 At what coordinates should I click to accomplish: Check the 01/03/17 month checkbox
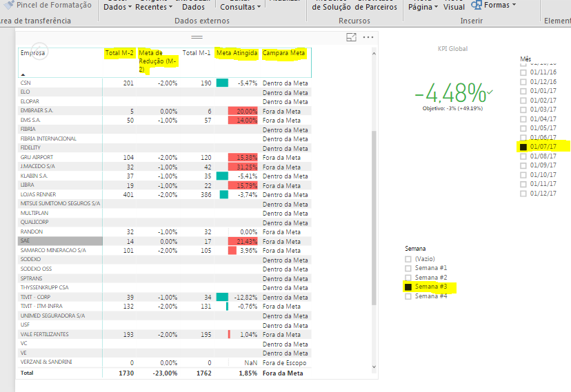click(x=523, y=110)
